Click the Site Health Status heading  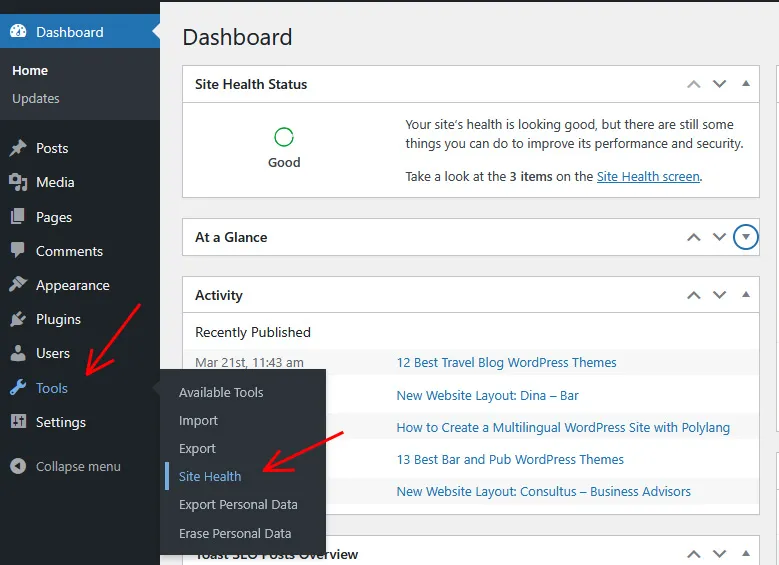(x=251, y=84)
